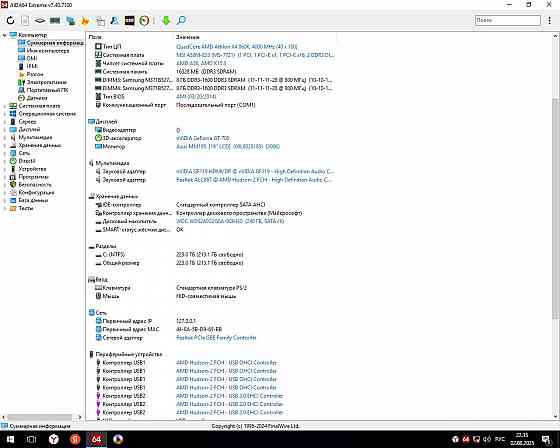Open the WDC disk drive link
Image resolution: width=560 pixels, height=448 pixels.
[x=230, y=221]
